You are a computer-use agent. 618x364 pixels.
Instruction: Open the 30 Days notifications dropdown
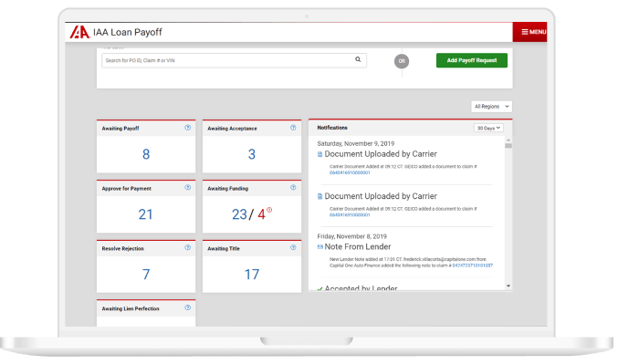click(488, 128)
